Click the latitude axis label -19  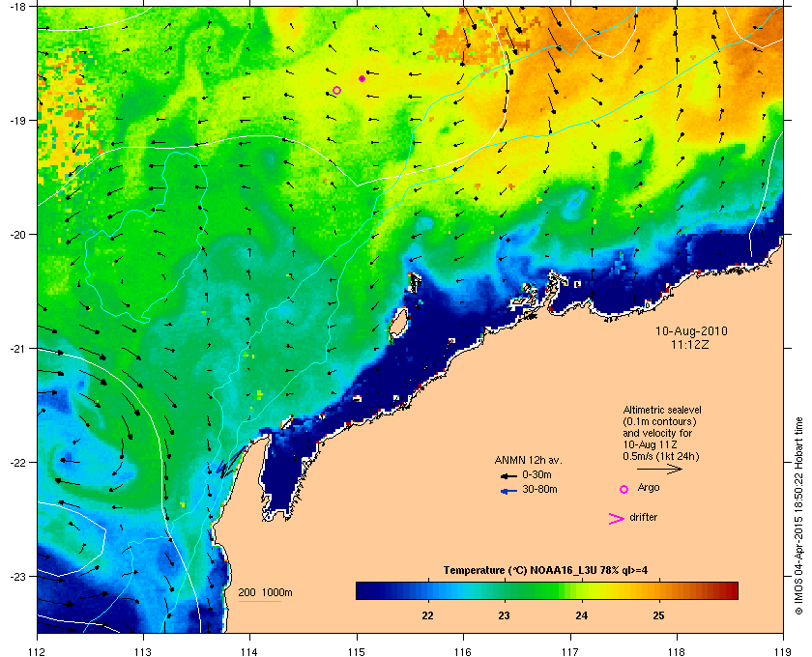(x=18, y=120)
